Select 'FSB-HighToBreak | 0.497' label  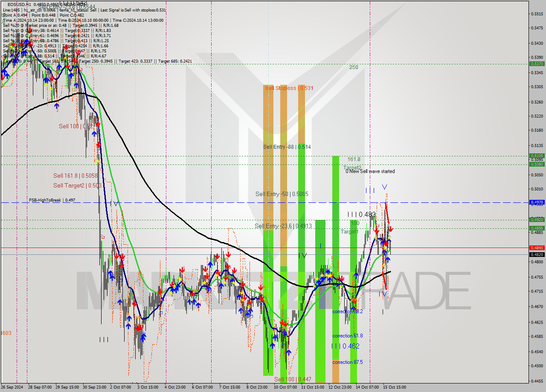point(52,200)
